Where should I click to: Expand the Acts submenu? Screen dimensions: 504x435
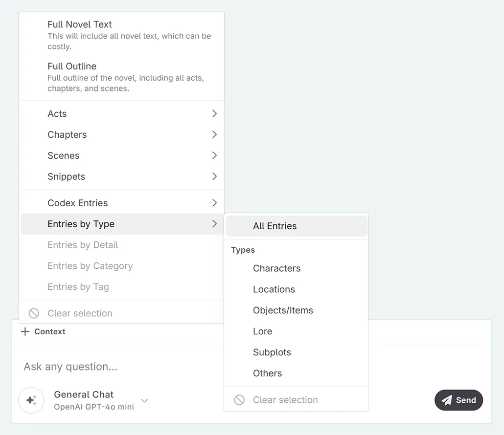pos(214,113)
